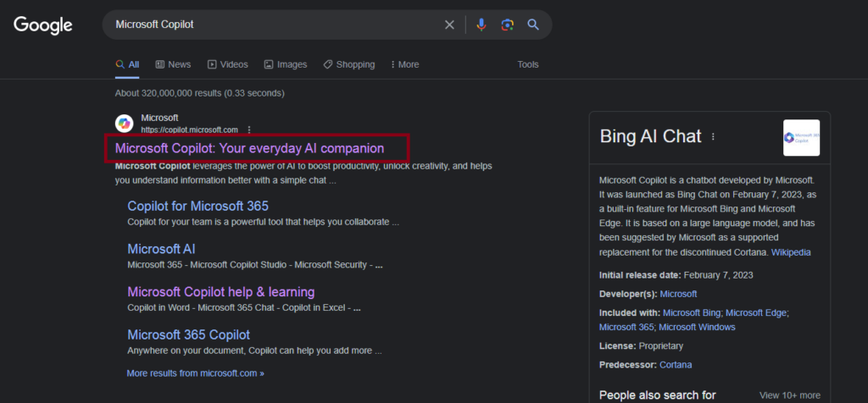
Task: Click the Google logo
Action: [43, 25]
